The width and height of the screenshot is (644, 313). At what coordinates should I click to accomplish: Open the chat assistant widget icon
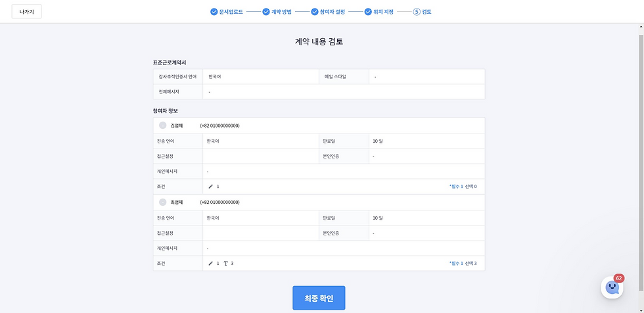(612, 287)
